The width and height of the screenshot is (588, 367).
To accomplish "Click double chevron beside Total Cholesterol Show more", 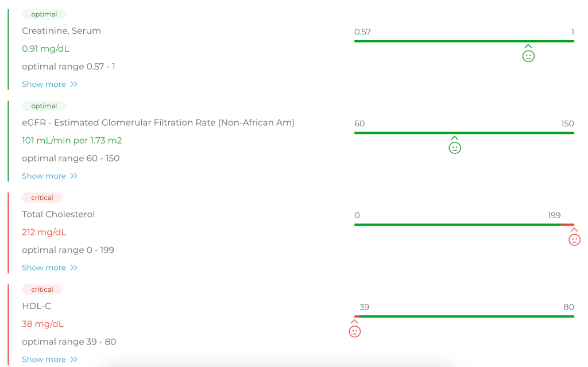I will (x=74, y=268).
